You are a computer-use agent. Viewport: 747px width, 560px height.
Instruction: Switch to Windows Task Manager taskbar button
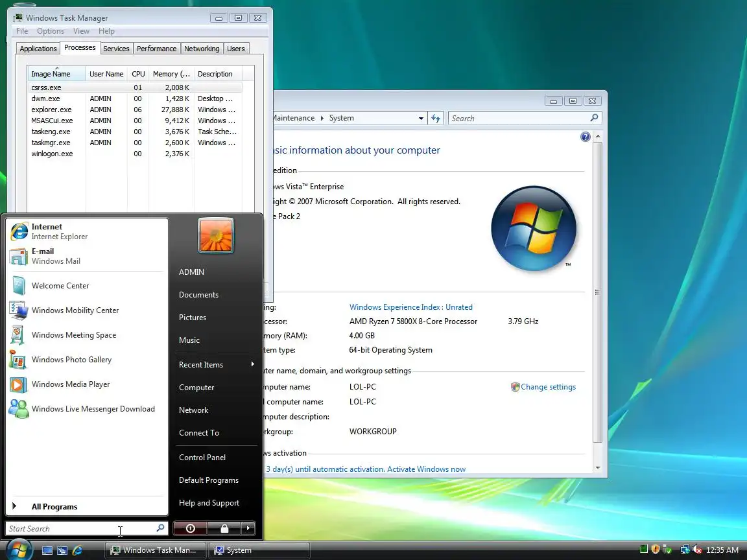click(x=156, y=550)
